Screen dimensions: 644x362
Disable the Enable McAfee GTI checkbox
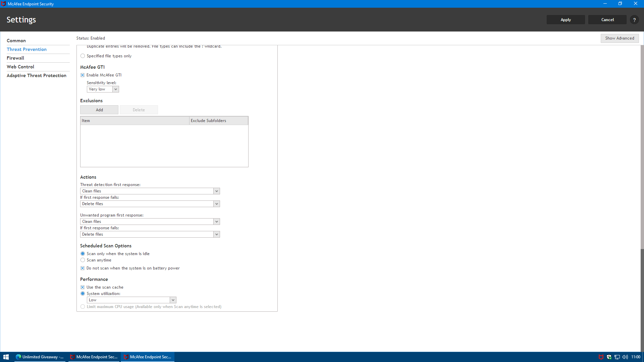(x=83, y=75)
